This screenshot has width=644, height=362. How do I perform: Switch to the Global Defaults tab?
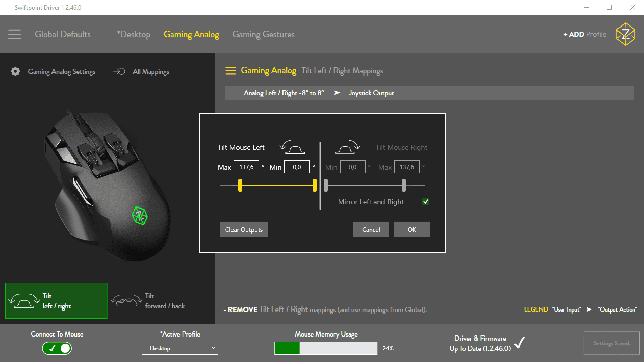tap(62, 34)
